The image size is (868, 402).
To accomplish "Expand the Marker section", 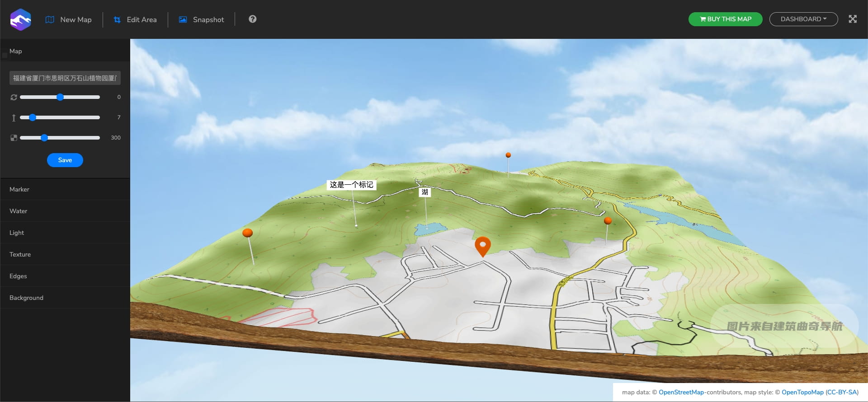I will (x=65, y=189).
